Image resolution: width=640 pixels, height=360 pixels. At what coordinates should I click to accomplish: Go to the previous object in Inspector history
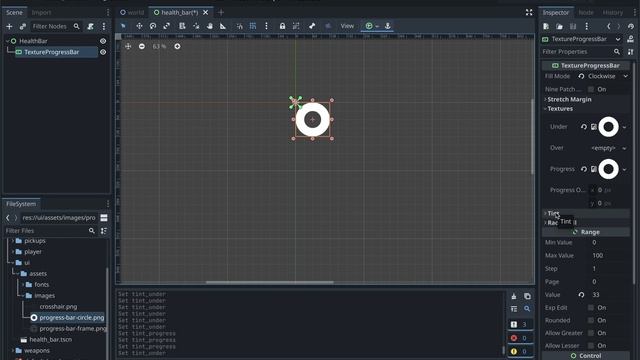click(609, 27)
